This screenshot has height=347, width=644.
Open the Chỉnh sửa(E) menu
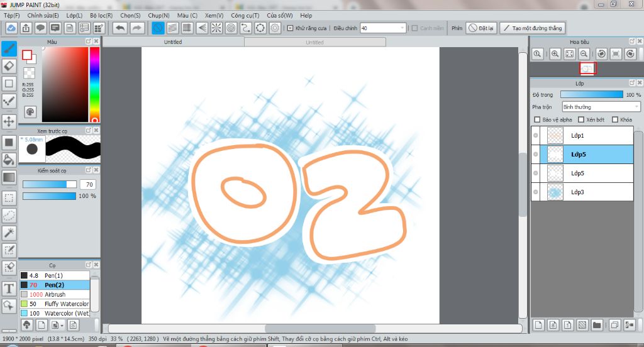[x=43, y=15]
